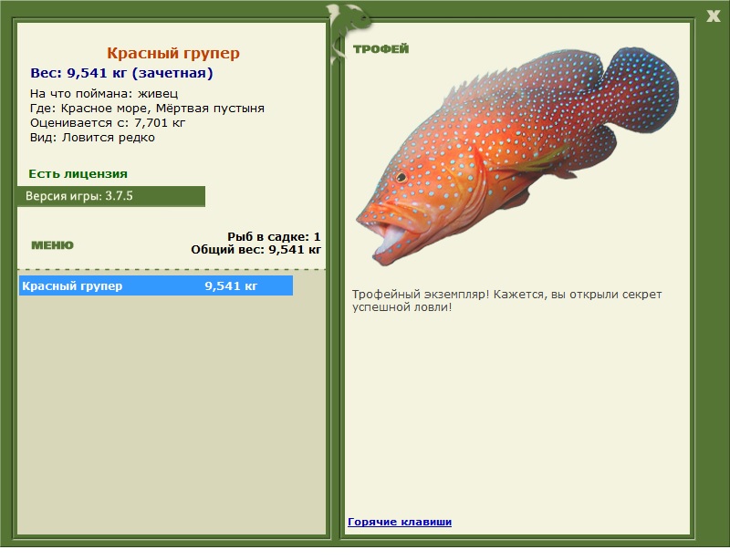Click the ТРОФЕЙ heading
This screenshot has width=730, height=560.
tap(381, 49)
